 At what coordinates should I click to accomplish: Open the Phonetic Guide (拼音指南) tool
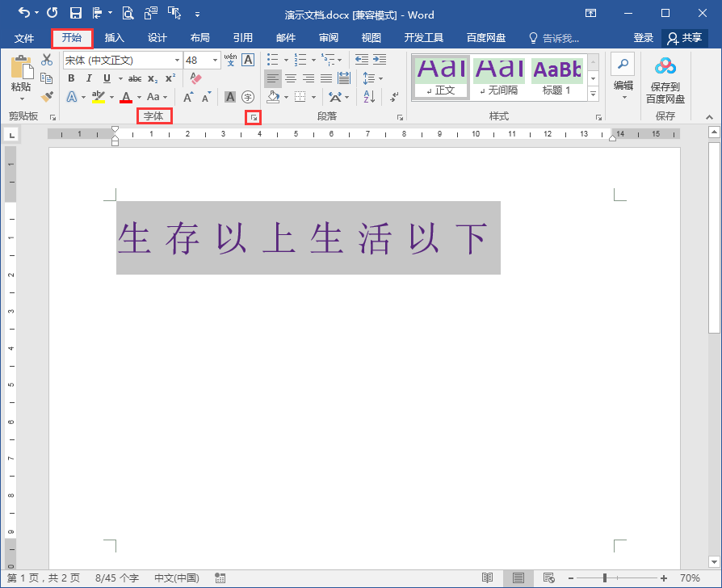click(230, 60)
